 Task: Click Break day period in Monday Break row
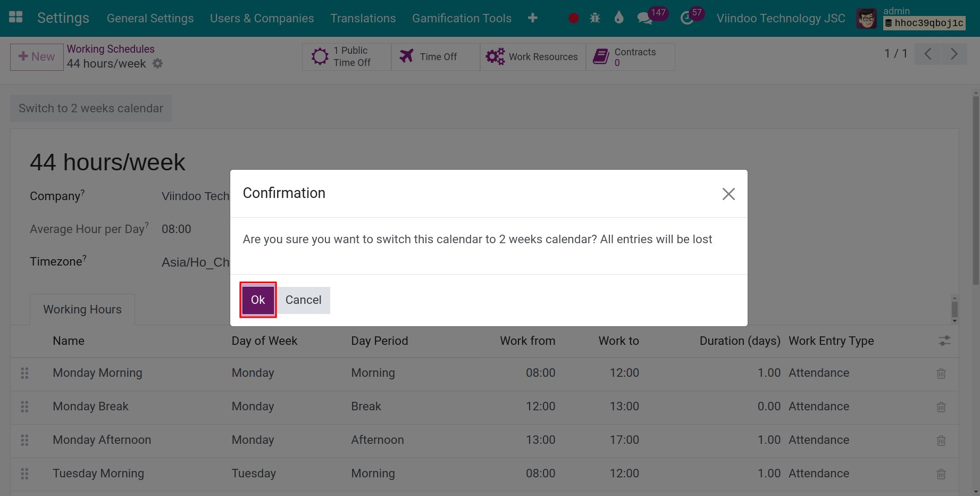(x=366, y=406)
